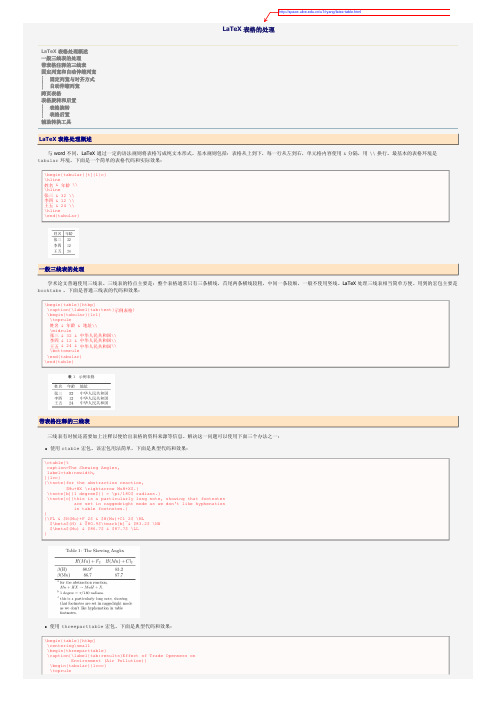Open '带表格注释的三线表' in table of contents

(x=64, y=65)
